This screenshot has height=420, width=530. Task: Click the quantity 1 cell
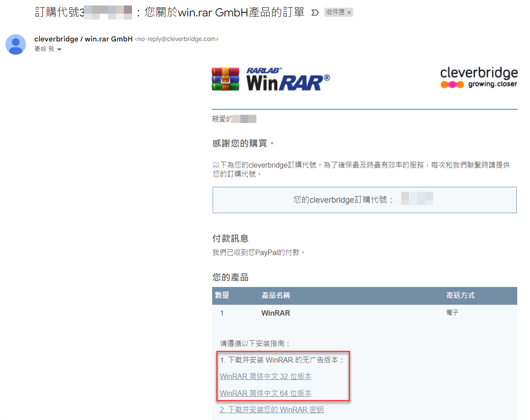(x=222, y=313)
